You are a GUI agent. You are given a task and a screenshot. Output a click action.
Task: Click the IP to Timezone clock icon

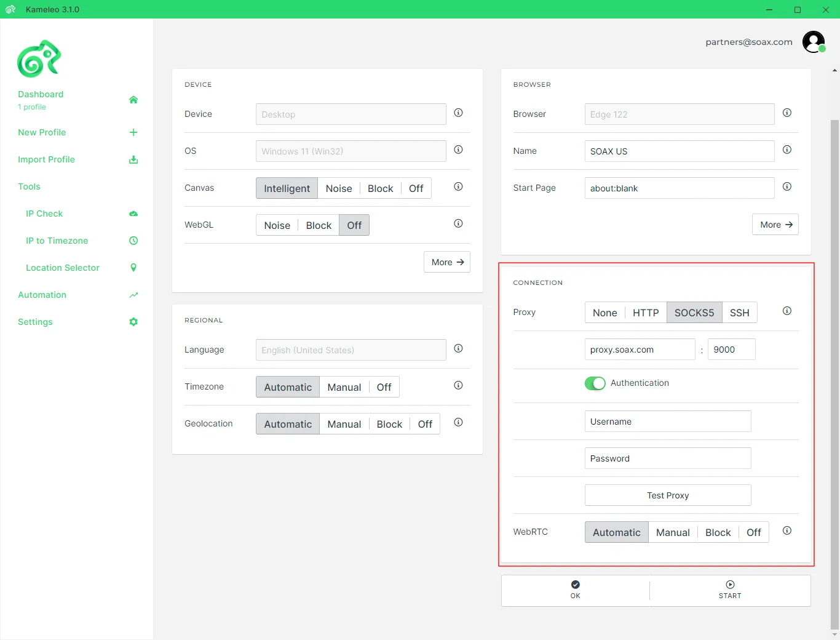(x=133, y=241)
